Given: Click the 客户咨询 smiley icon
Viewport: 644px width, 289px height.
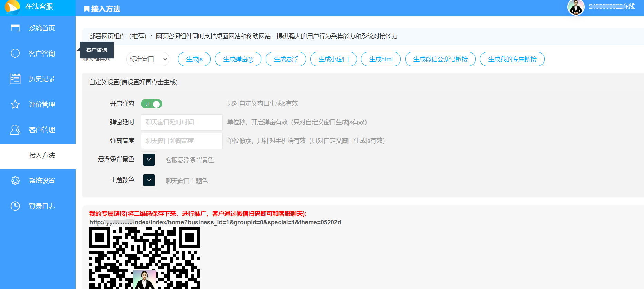Looking at the screenshot, I should pyautogui.click(x=15, y=54).
